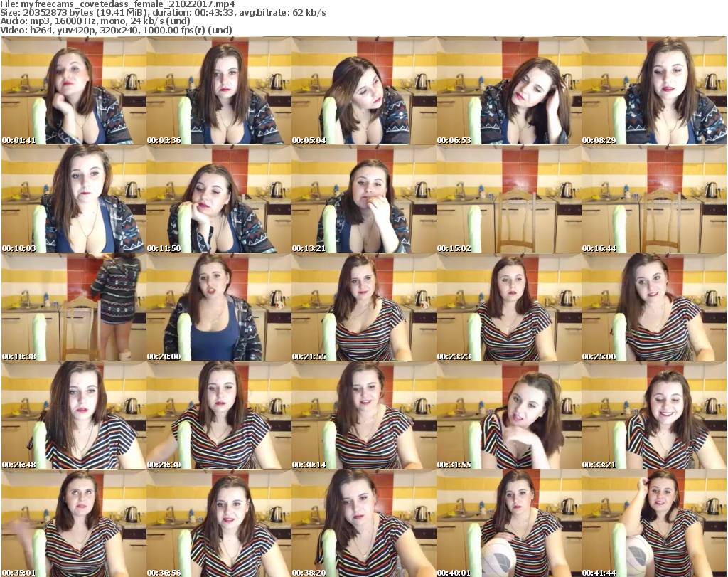This screenshot has height=577, width=728.
Task: Select the thumbnail frame at 00:31:55
Action: click(x=509, y=415)
